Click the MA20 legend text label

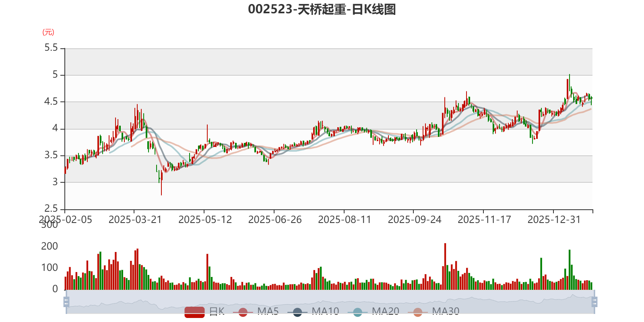[386, 311]
